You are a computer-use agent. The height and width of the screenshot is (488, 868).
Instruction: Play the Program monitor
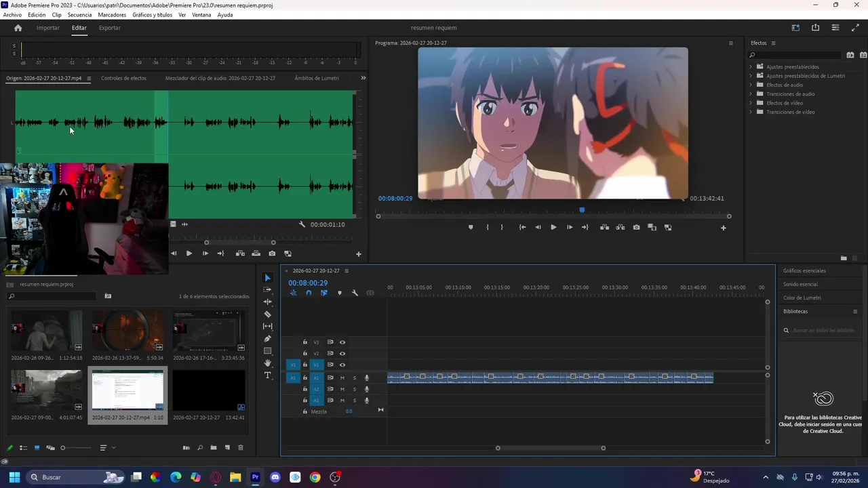point(553,227)
